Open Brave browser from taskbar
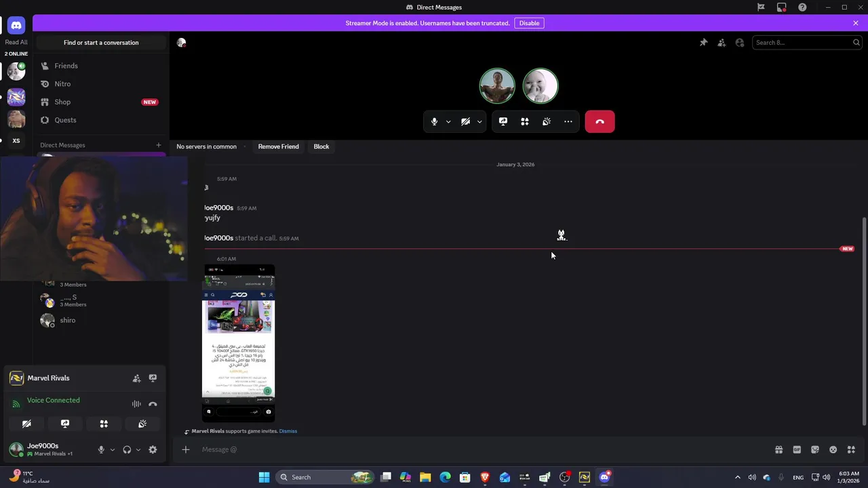Image resolution: width=868 pixels, height=488 pixels. 485,477
